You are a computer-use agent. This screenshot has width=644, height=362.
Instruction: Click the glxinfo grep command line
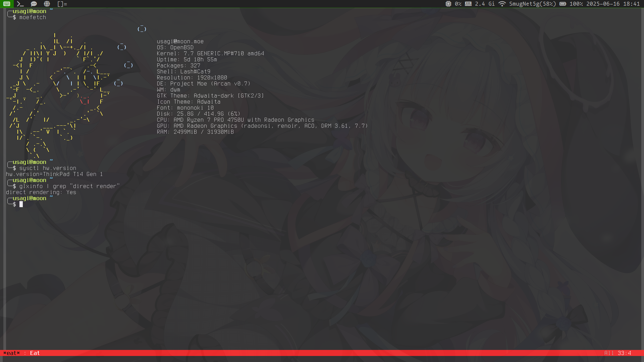[69, 186]
